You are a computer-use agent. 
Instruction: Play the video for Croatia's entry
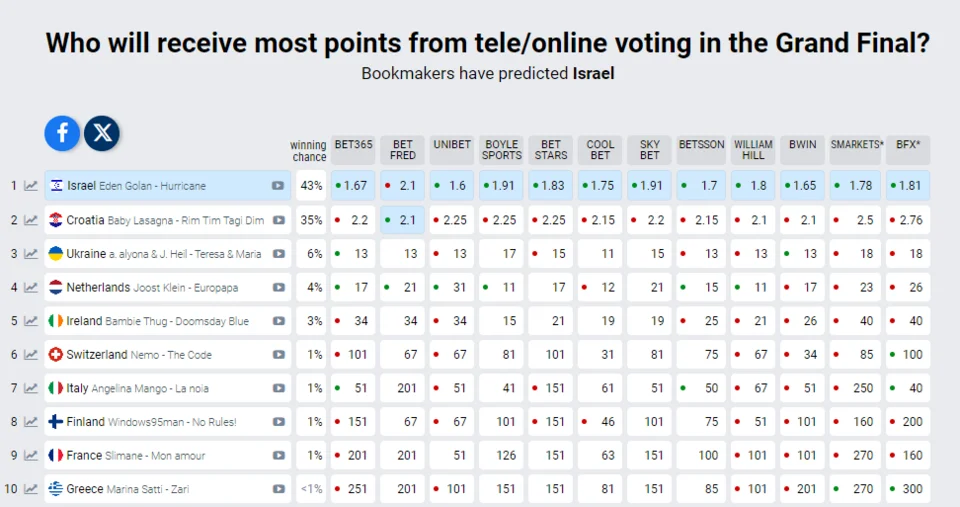[x=278, y=220]
